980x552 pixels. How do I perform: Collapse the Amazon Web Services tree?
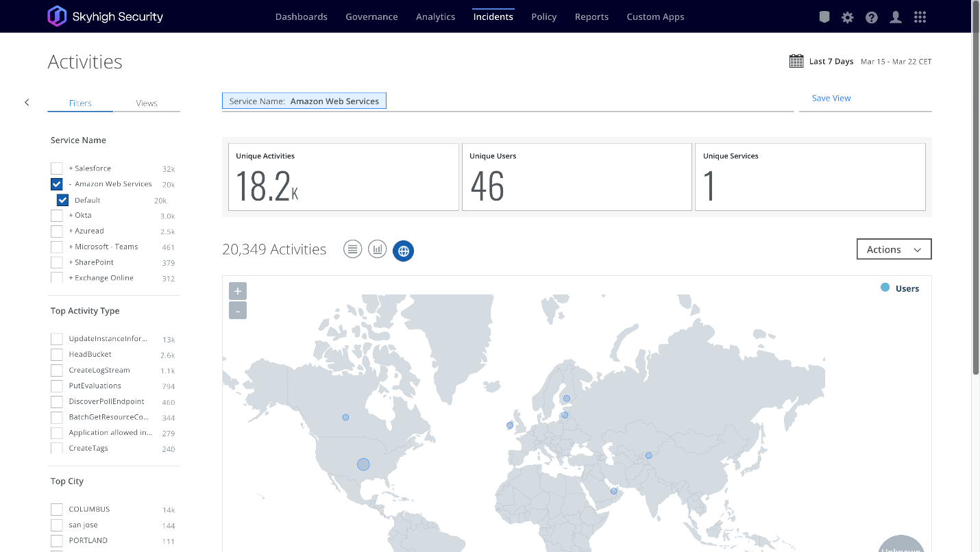click(x=71, y=184)
